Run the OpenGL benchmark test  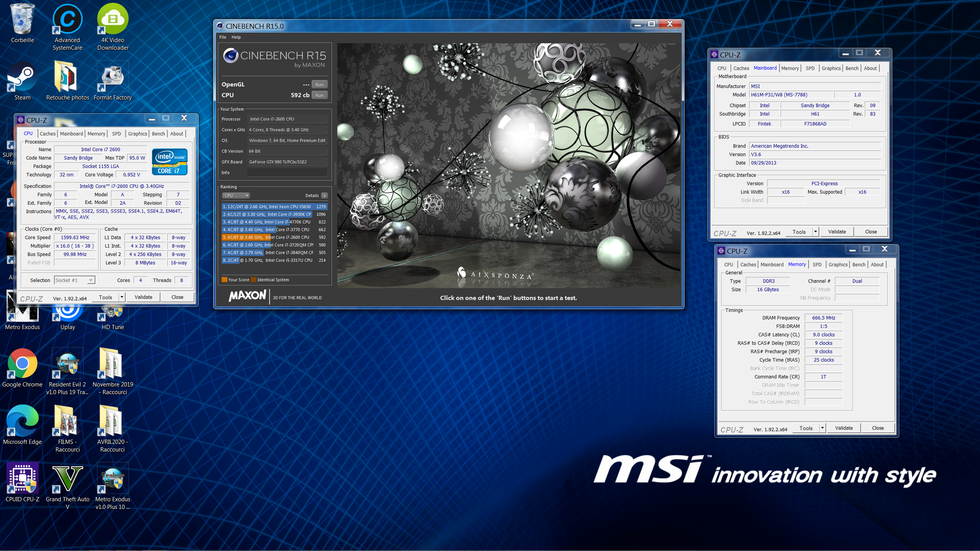pyautogui.click(x=319, y=85)
